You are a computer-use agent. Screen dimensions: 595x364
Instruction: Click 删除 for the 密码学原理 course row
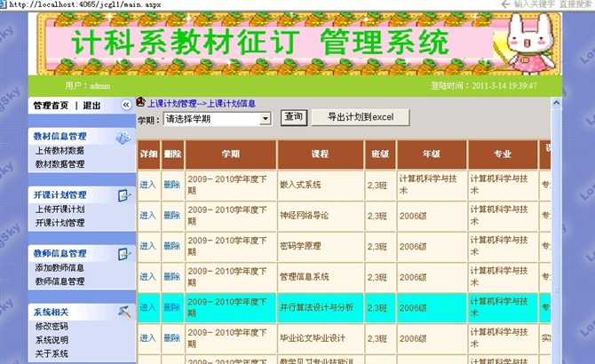tap(171, 246)
